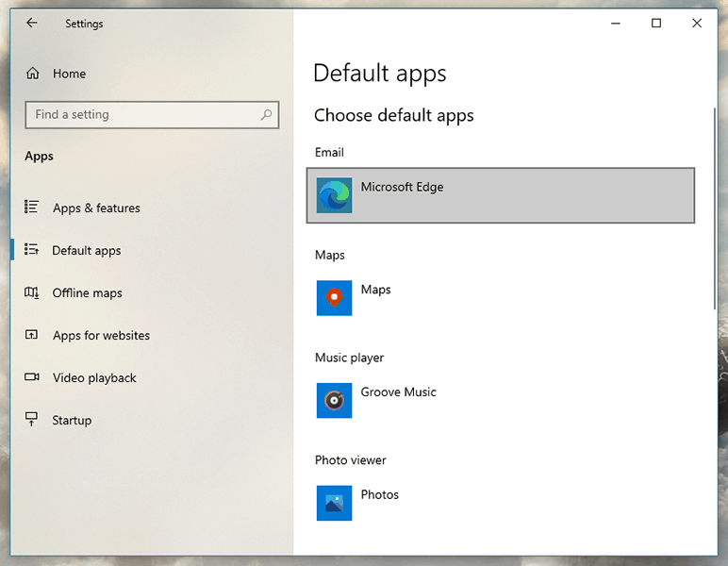The width and height of the screenshot is (728, 566).
Task: Click the Home house icon
Action: (x=32, y=74)
